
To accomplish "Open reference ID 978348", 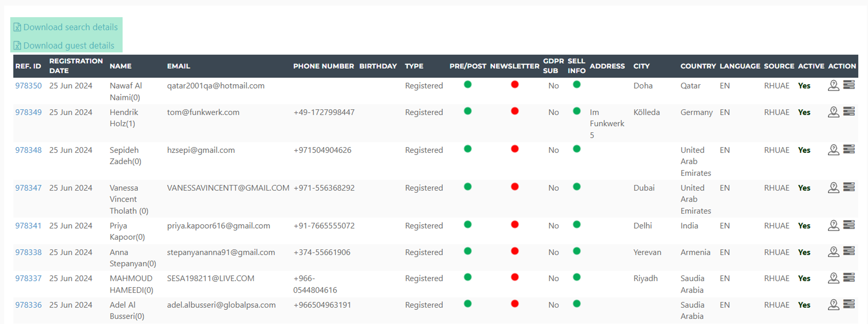I will [28, 150].
